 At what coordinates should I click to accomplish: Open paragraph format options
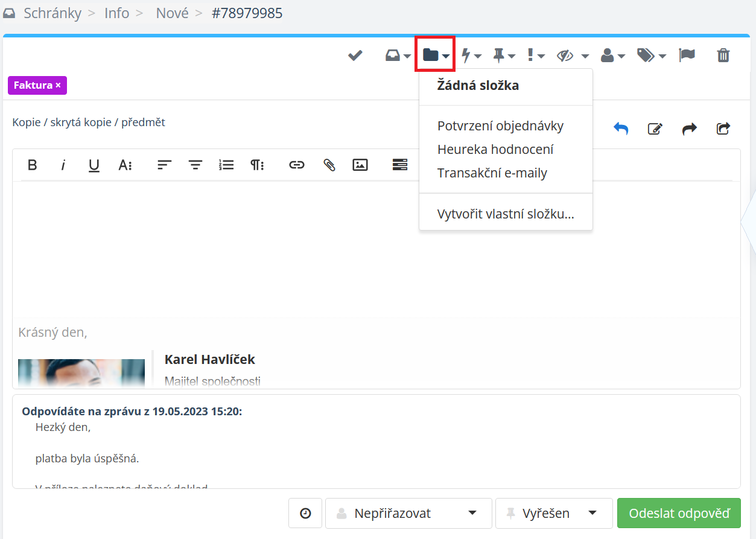258,165
